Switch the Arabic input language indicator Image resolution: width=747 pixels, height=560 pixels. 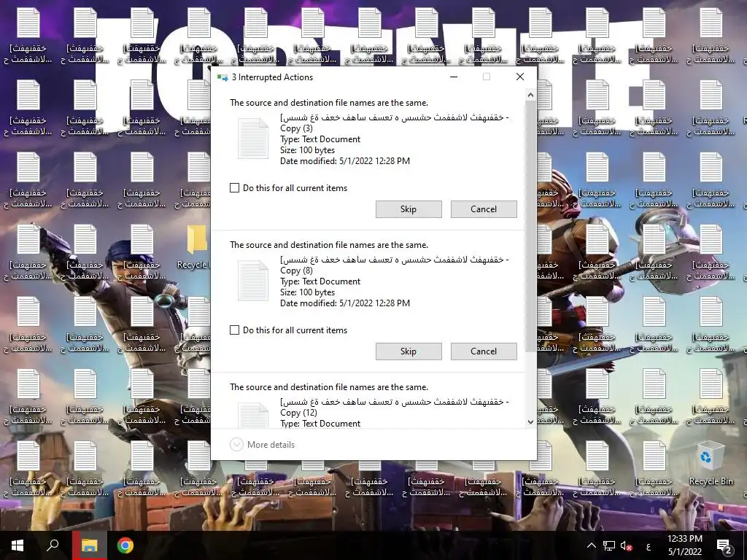pyautogui.click(x=649, y=545)
